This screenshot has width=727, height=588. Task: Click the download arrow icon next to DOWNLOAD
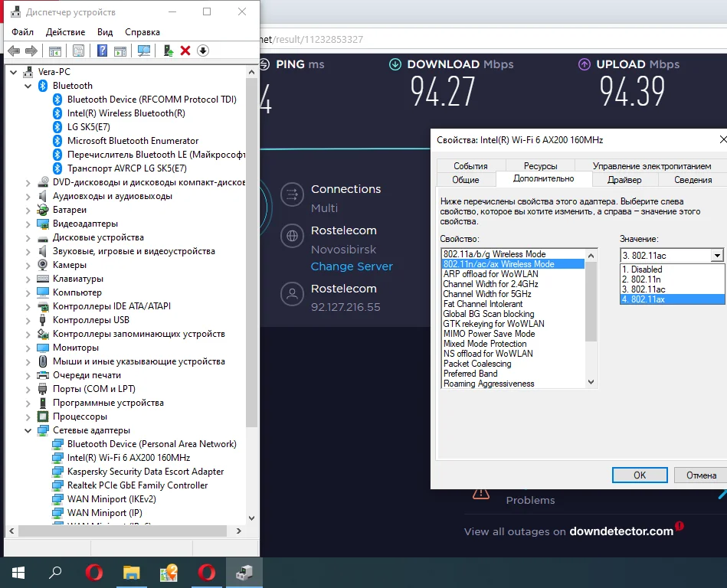click(395, 64)
